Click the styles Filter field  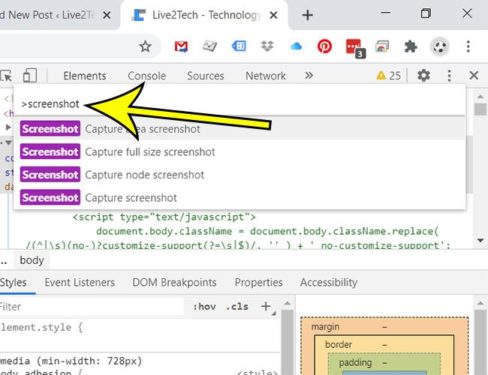[92, 307]
